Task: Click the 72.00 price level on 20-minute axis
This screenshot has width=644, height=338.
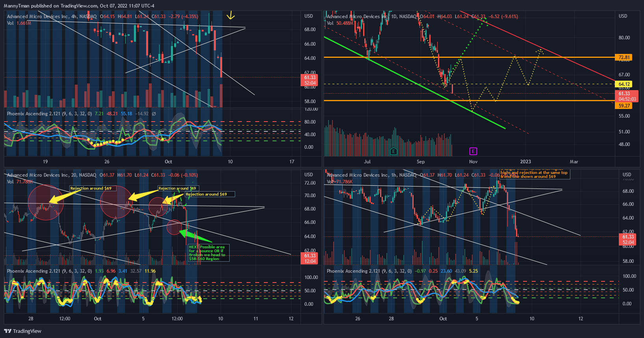Action: (x=310, y=183)
